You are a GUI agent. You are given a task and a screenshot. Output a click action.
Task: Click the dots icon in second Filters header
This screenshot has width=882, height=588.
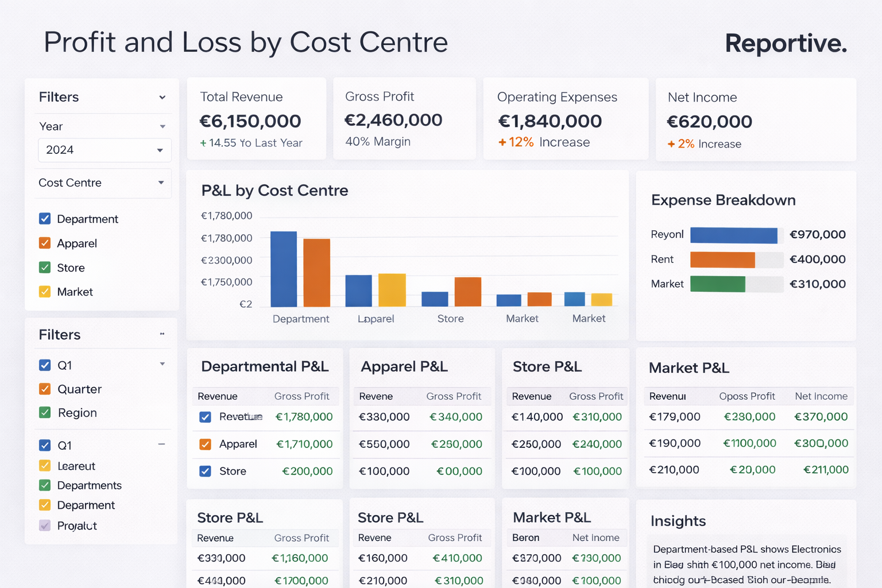click(162, 334)
